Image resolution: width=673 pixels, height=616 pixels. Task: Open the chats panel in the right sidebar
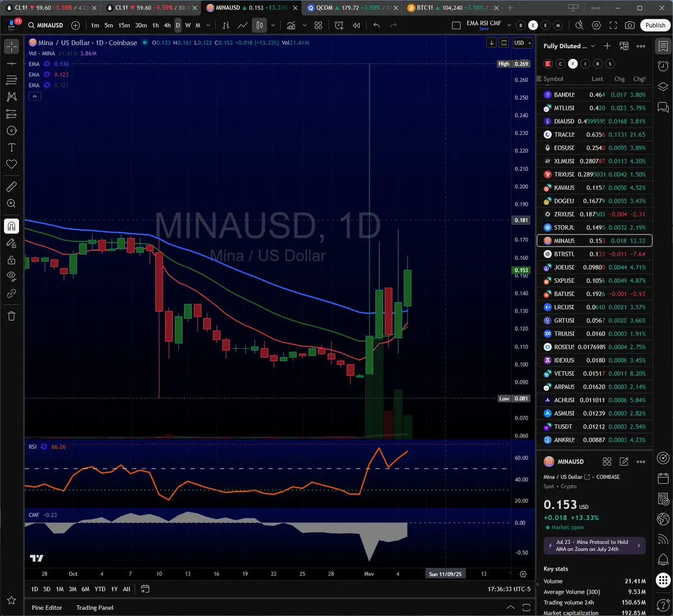pos(663,106)
